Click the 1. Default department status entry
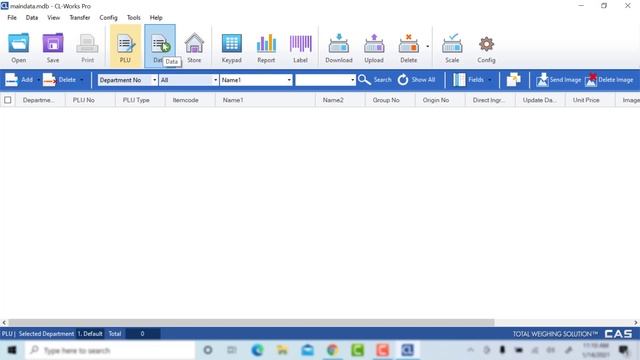 pos(90,334)
